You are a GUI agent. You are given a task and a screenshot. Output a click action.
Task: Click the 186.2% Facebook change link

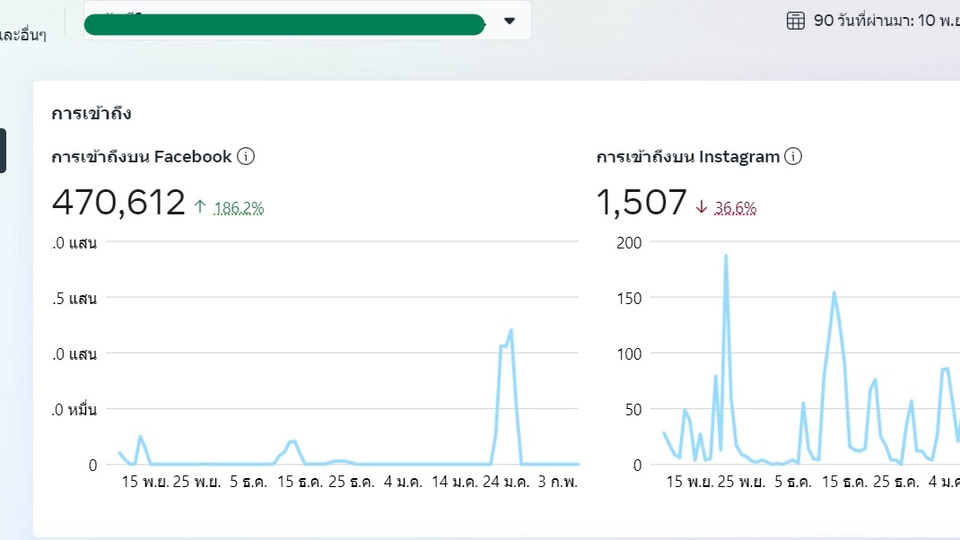[239, 208]
